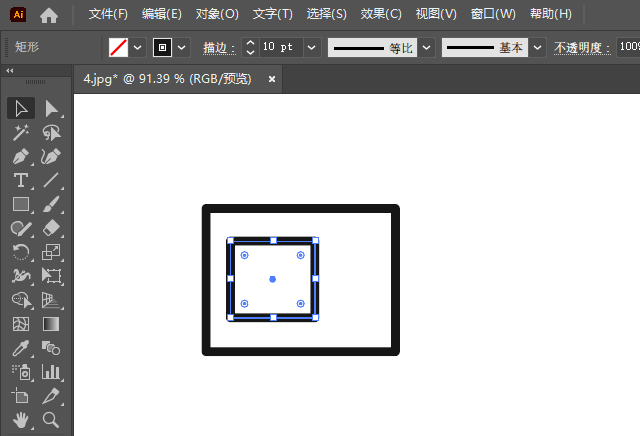Select the Type tool
This screenshot has width=640, height=436.
[21, 180]
